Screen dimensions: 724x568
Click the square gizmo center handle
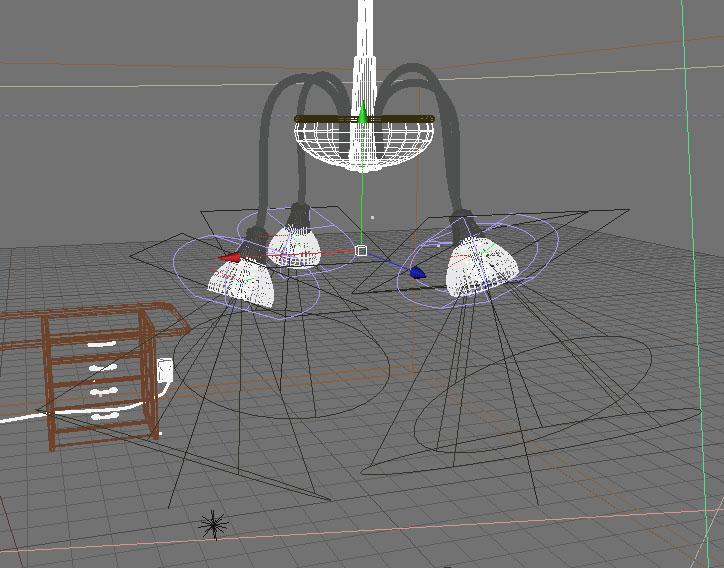tap(362, 251)
